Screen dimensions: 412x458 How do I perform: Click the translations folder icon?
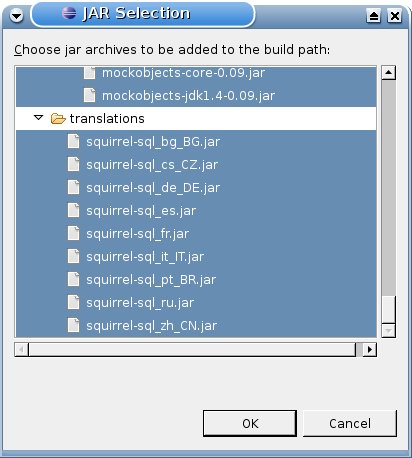tap(58, 118)
